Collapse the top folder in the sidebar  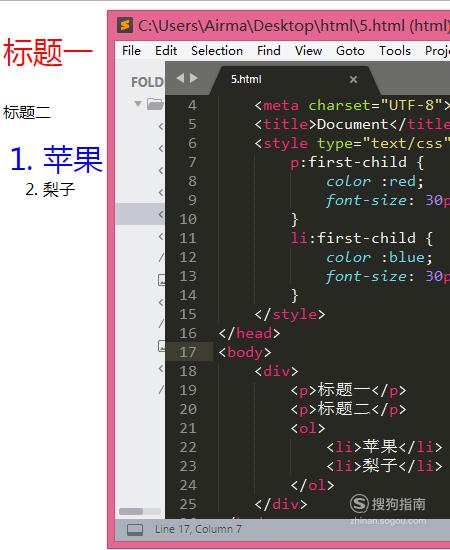[138, 103]
